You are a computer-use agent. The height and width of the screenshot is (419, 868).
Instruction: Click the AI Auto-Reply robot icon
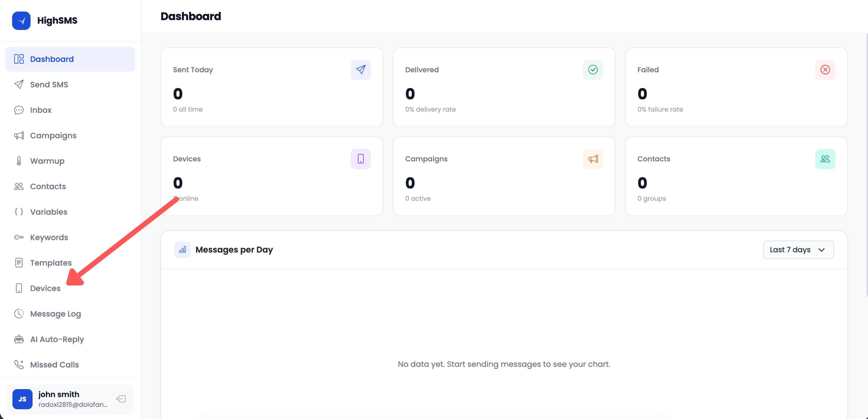[x=19, y=339]
